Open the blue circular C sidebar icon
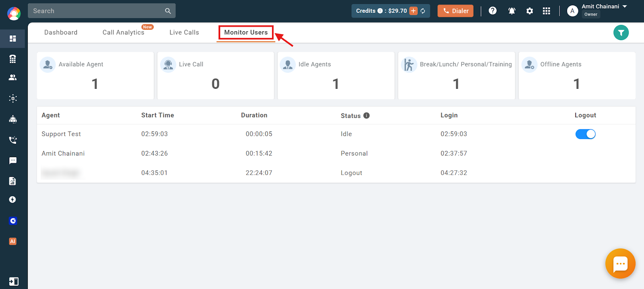Screen dimensions: 644x289 coord(13,221)
